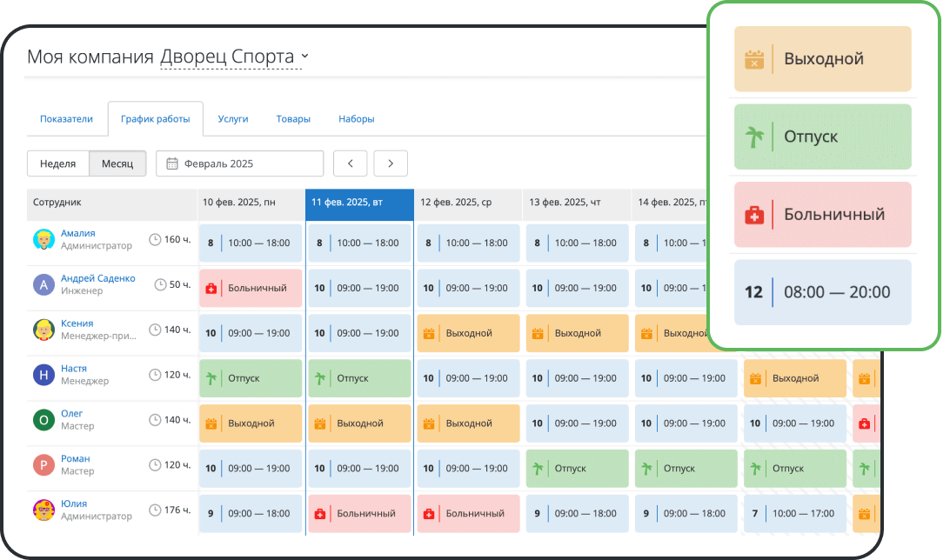Go to the next period with right arrow
The image size is (950, 560).
tap(391, 163)
